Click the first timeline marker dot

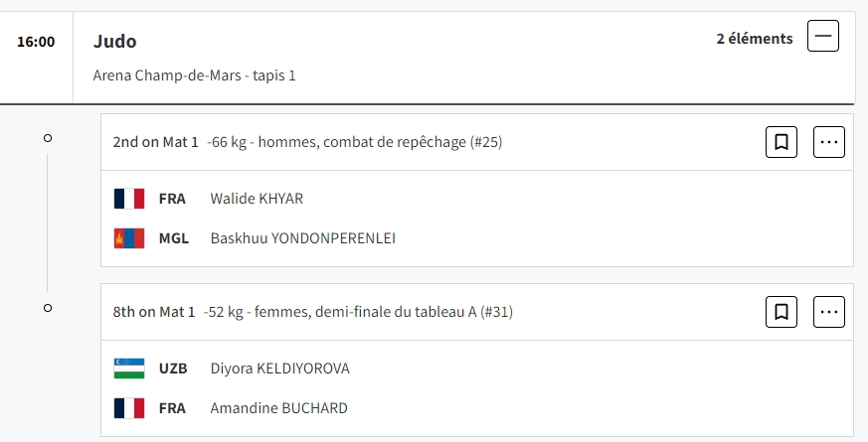(x=48, y=138)
